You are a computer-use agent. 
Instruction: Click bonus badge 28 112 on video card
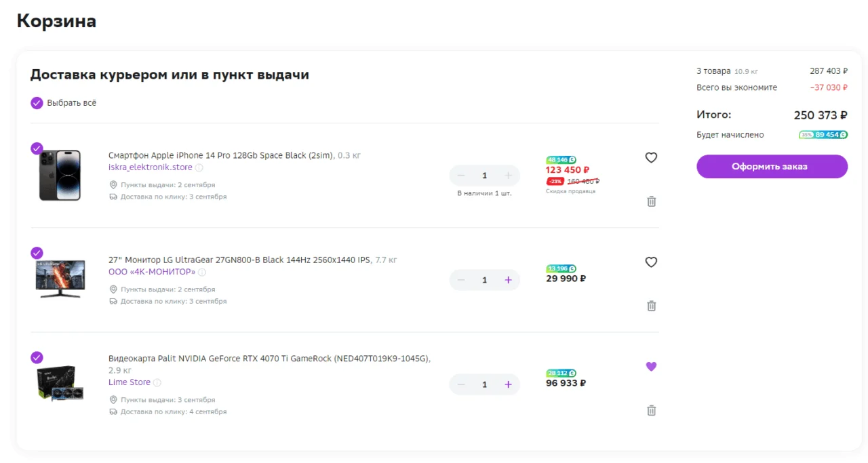coord(561,373)
